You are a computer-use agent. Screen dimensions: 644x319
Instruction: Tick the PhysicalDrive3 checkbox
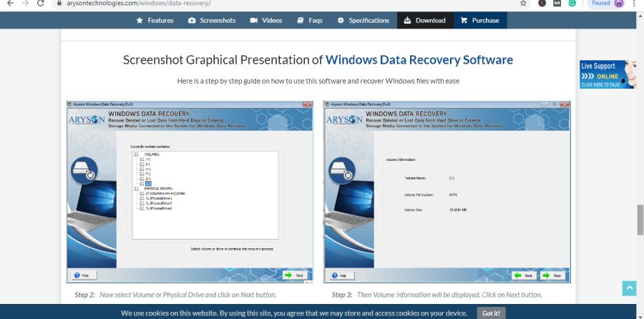click(x=142, y=208)
